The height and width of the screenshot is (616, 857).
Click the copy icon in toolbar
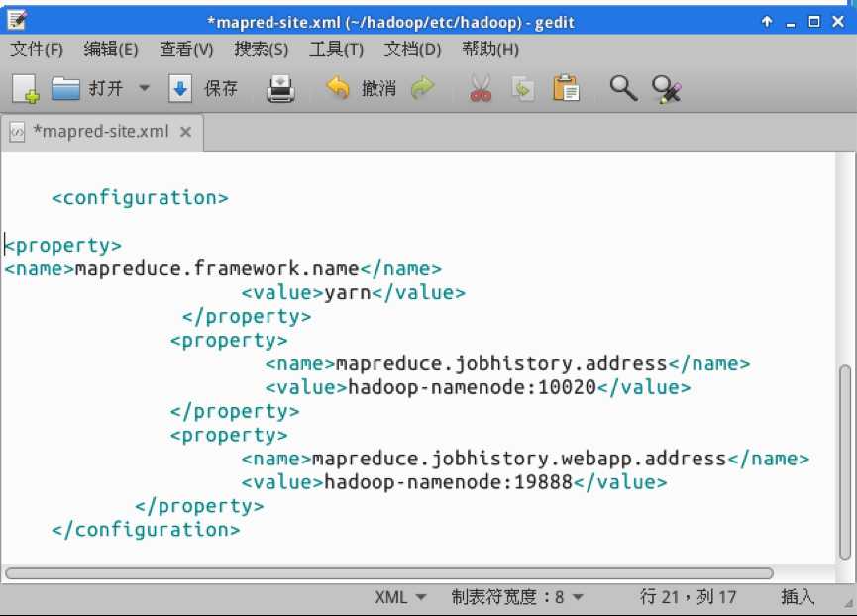(523, 88)
